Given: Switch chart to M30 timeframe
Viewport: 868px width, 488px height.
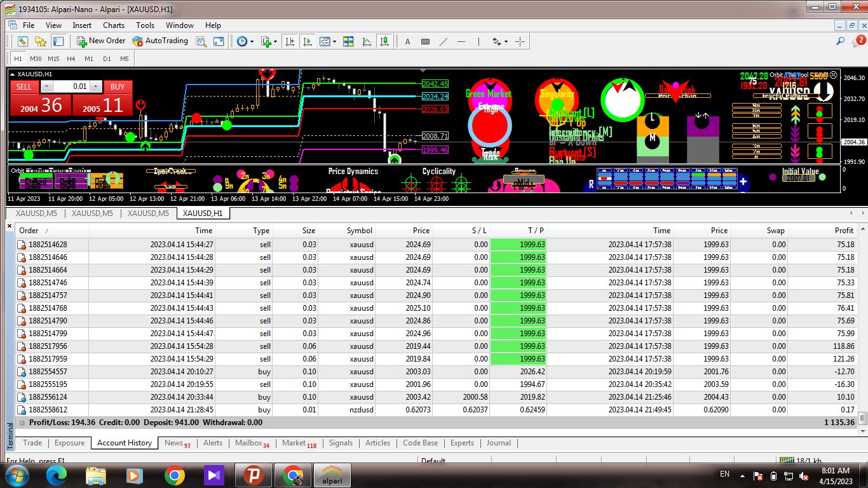Looking at the screenshot, I should click(x=36, y=59).
